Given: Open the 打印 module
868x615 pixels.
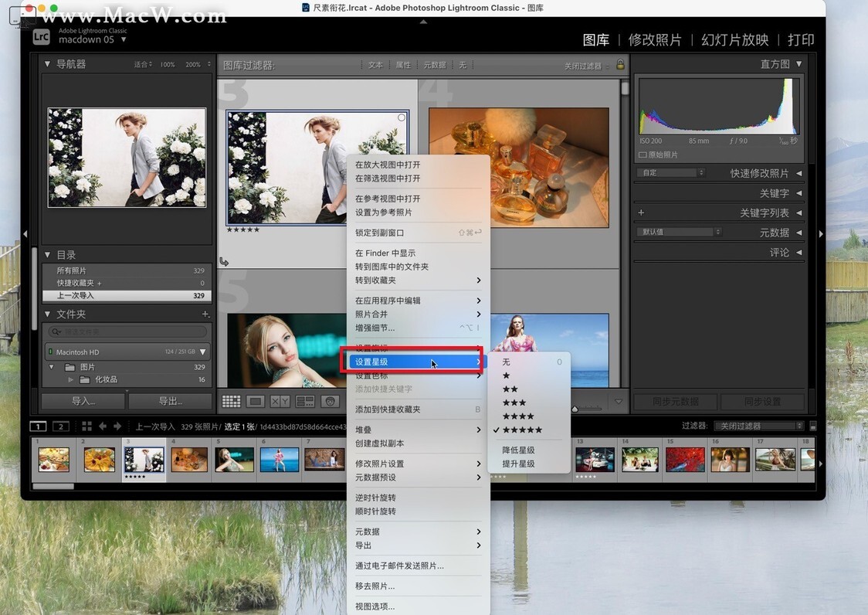Looking at the screenshot, I should [x=801, y=40].
